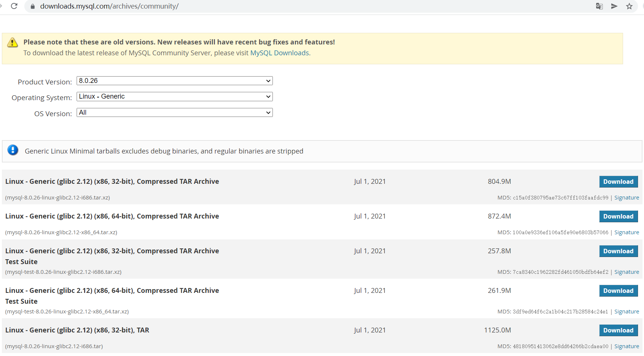644x356 pixels.
Task: Click the Signature link for the i686 tar.xz archive
Action: point(626,197)
